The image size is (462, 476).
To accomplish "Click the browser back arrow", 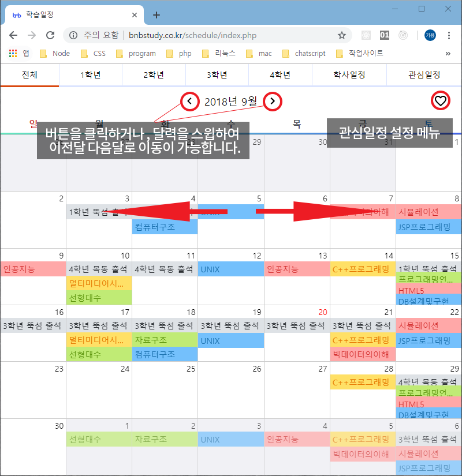I will click(x=14, y=35).
